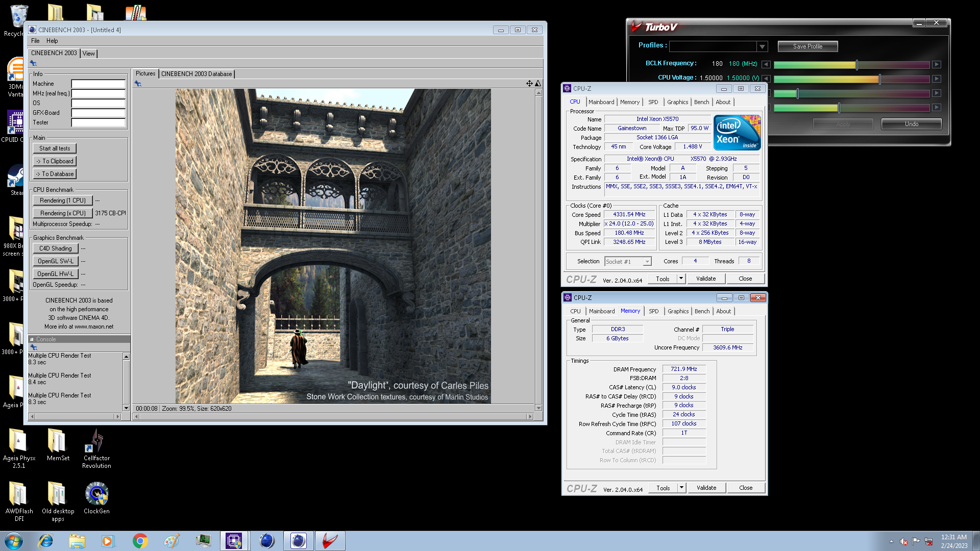Click the muted volume icon in system tray
Image resolution: width=980 pixels, height=551 pixels.
click(903, 541)
